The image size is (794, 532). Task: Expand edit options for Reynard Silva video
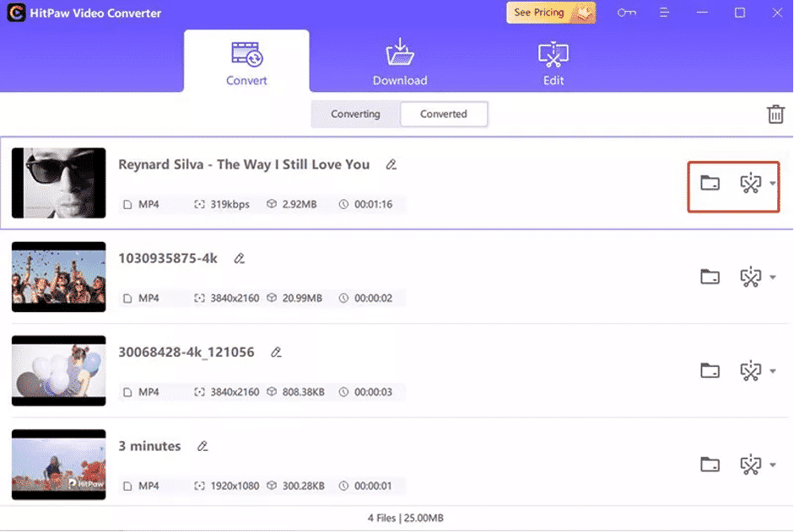pyautogui.click(x=772, y=183)
